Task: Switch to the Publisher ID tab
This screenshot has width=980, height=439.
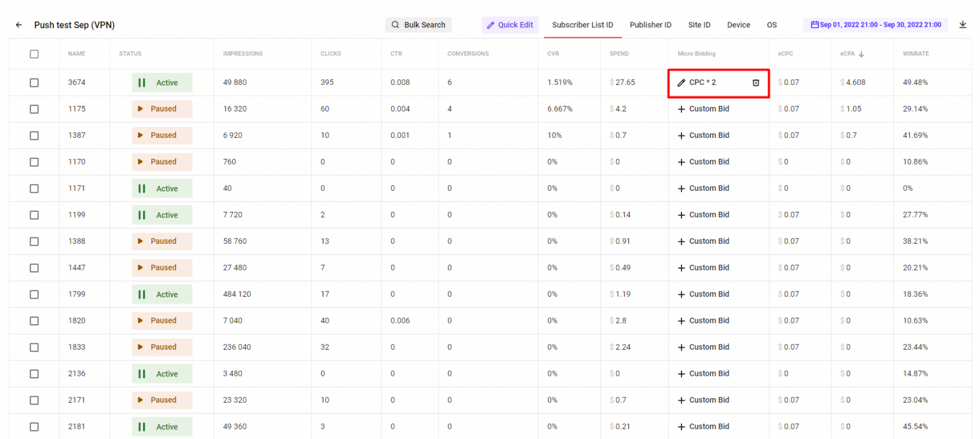Action: [x=650, y=25]
